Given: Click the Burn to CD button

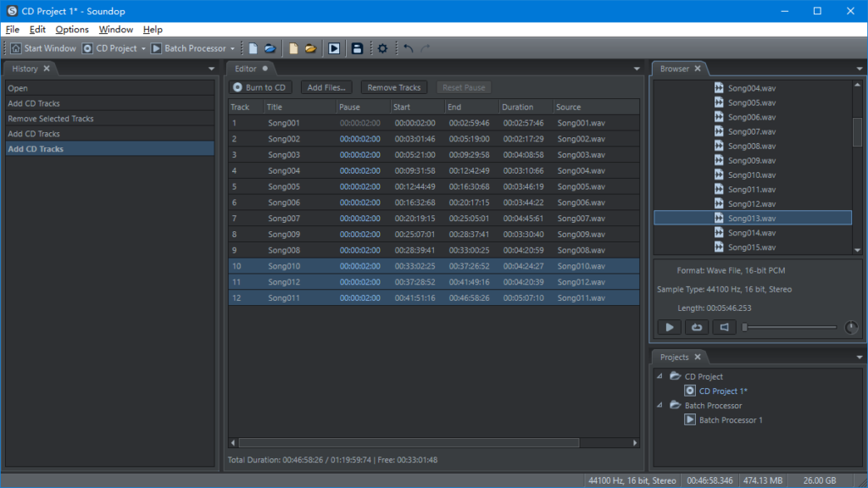Looking at the screenshot, I should click(259, 86).
